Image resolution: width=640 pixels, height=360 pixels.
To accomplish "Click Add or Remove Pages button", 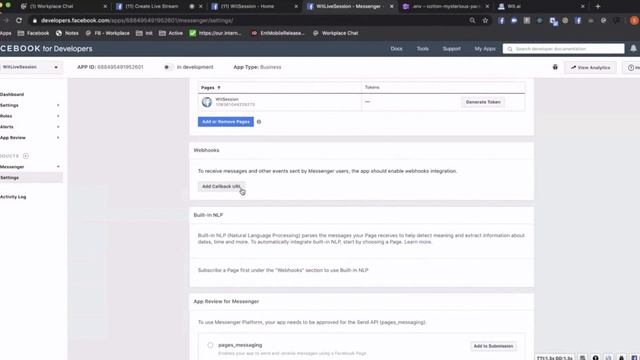I will (226, 122).
